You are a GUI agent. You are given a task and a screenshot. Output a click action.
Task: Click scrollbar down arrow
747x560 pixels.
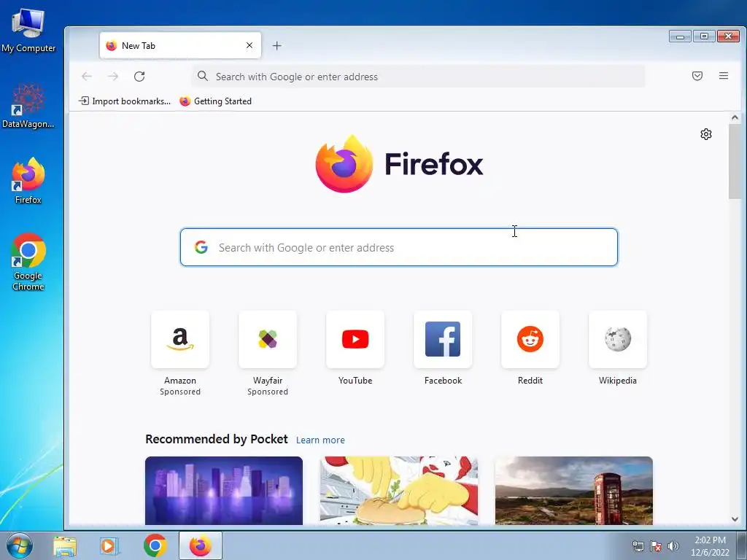(735, 519)
